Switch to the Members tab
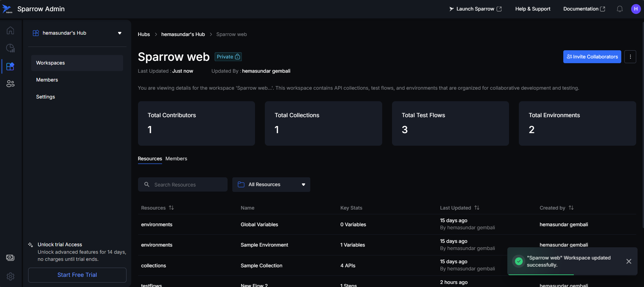 pyautogui.click(x=176, y=159)
